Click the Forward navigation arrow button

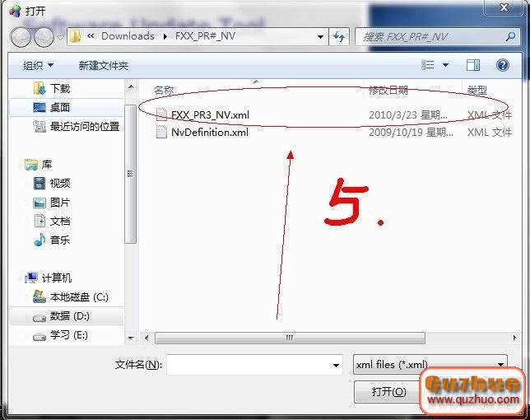point(44,37)
